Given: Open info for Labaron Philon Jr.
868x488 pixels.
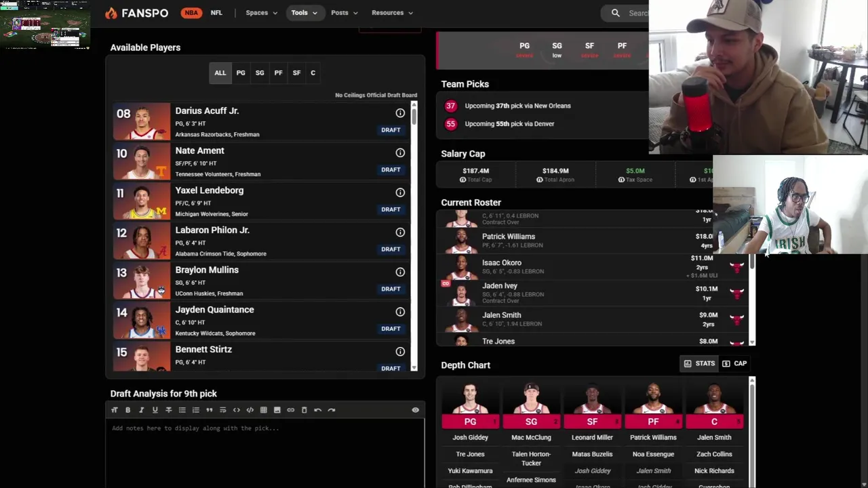Looking at the screenshot, I should point(400,232).
